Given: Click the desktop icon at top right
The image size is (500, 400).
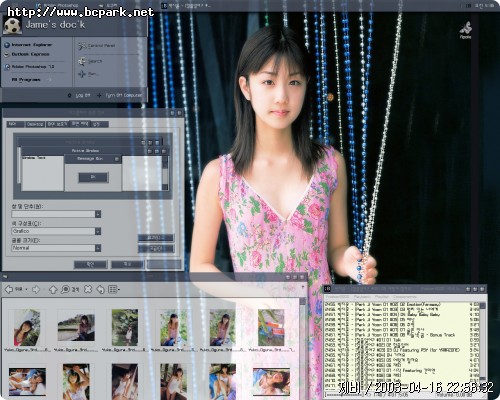Looking at the screenshot, I should [x=466, y=31].
